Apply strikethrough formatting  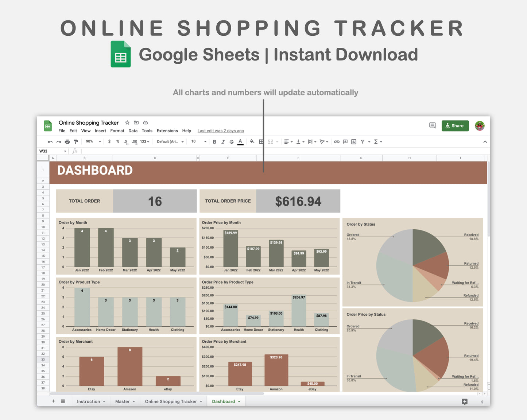pyautogui.click(x=232, y=141)
